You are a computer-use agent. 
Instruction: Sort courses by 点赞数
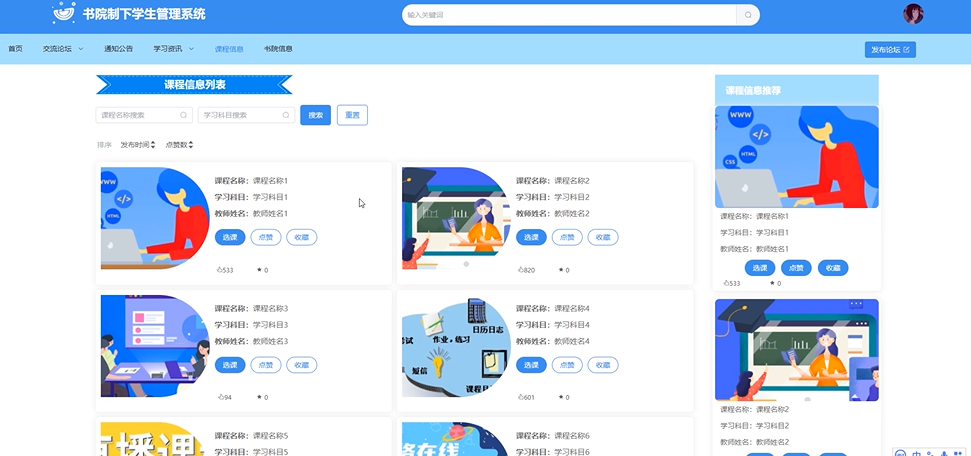179,145
